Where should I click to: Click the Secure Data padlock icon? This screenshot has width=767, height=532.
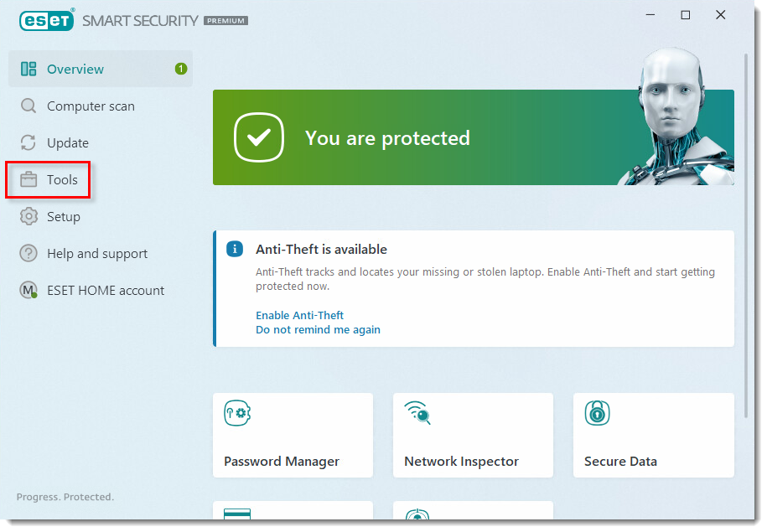click(597, 413)
